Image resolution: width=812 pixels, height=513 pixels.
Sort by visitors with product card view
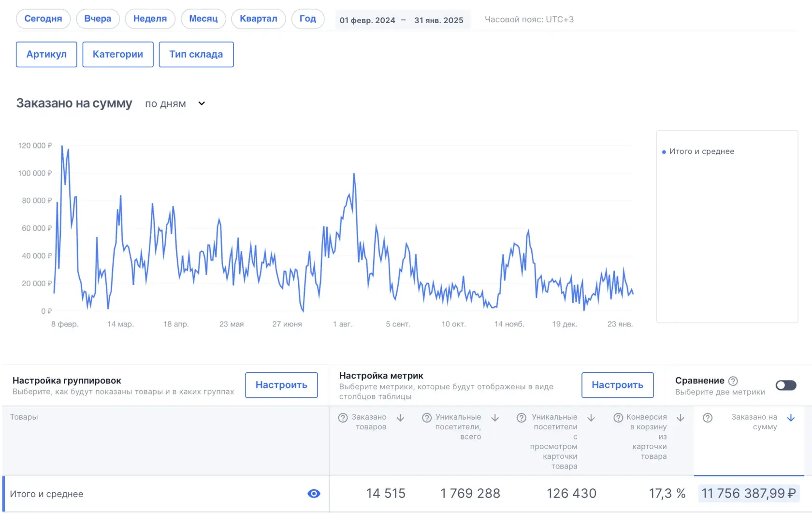(591, 418)
